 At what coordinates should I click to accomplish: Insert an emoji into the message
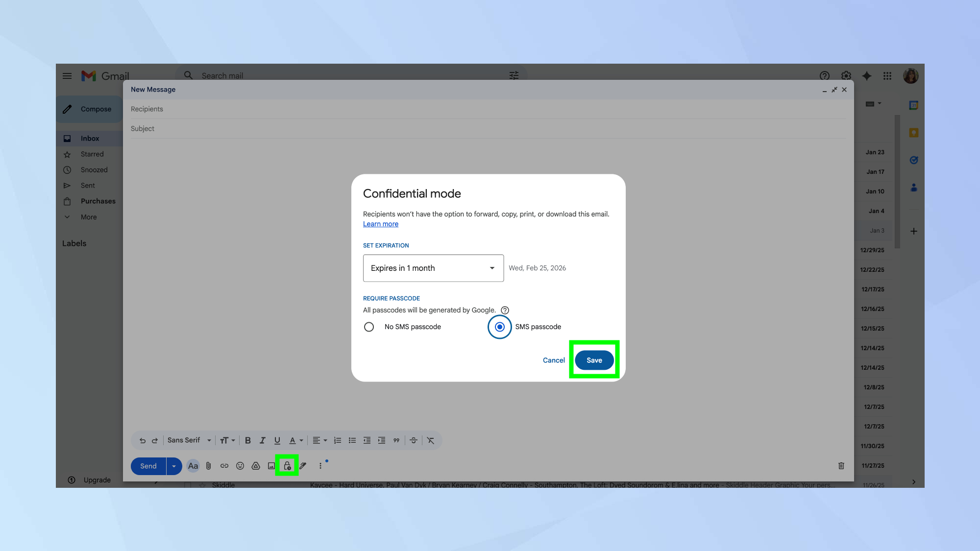240,466
